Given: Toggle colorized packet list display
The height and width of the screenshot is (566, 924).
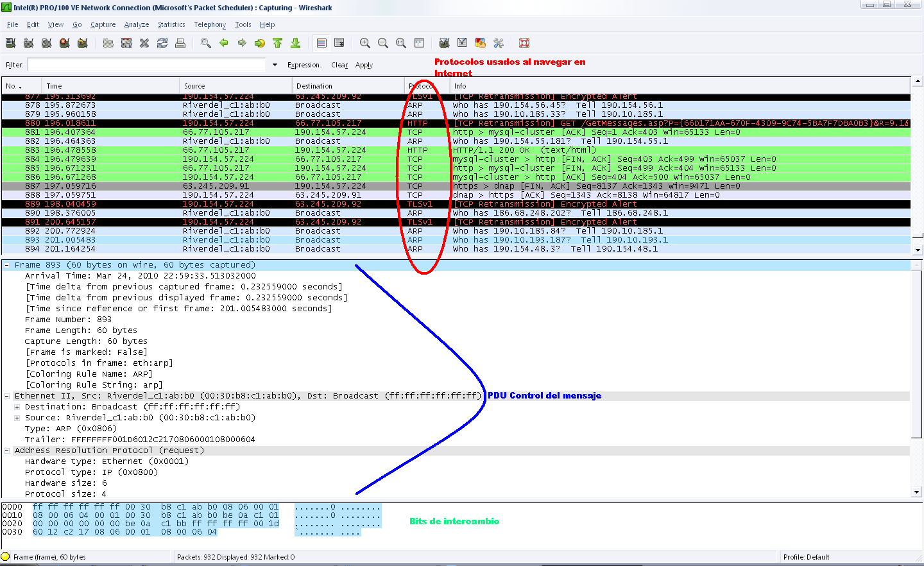Looking at the screenshot, I should coord(321,43).
